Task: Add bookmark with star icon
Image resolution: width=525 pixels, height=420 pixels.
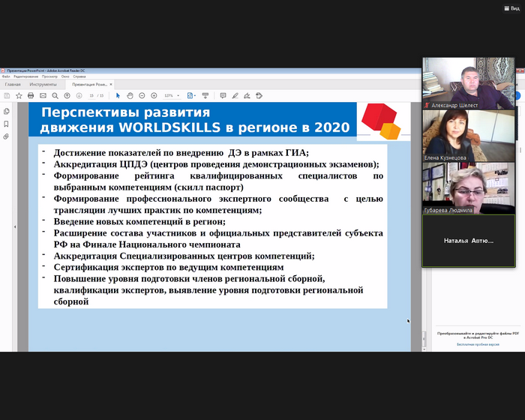Action: click(x=19, y=96)
